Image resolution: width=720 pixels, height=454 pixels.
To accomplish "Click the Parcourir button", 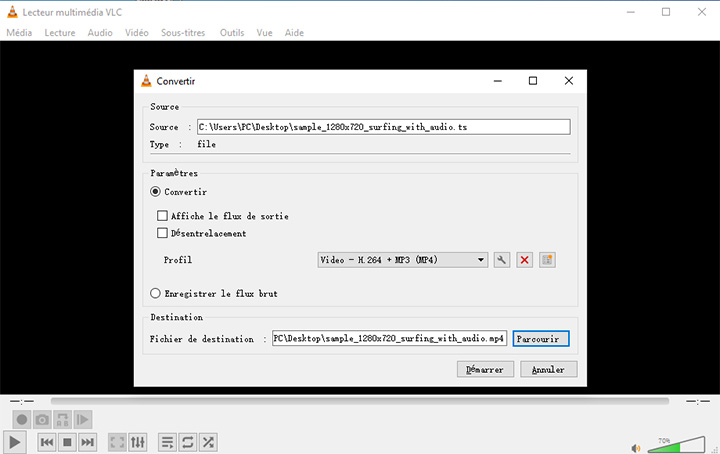I will click(x=541, y=339).
